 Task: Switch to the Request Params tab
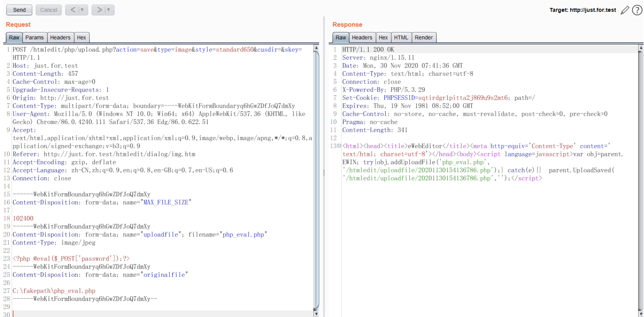pyautogui.click(x=34, y=37)
